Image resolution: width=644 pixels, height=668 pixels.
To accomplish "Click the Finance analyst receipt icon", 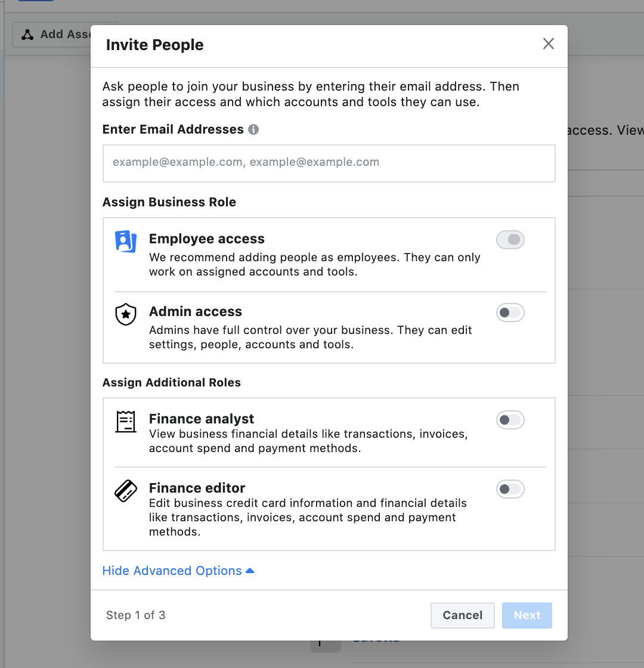I will click(x=126, y=422).
